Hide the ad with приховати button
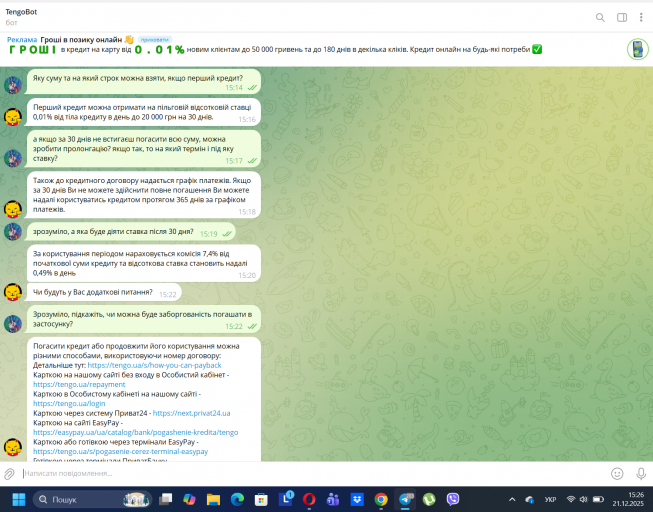The image size is (653, 512). (155, 40)
